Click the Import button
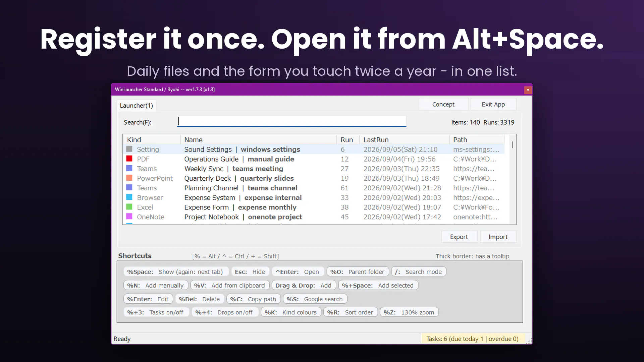The height and width of the screenshot is (362, 644). point(498,237)
